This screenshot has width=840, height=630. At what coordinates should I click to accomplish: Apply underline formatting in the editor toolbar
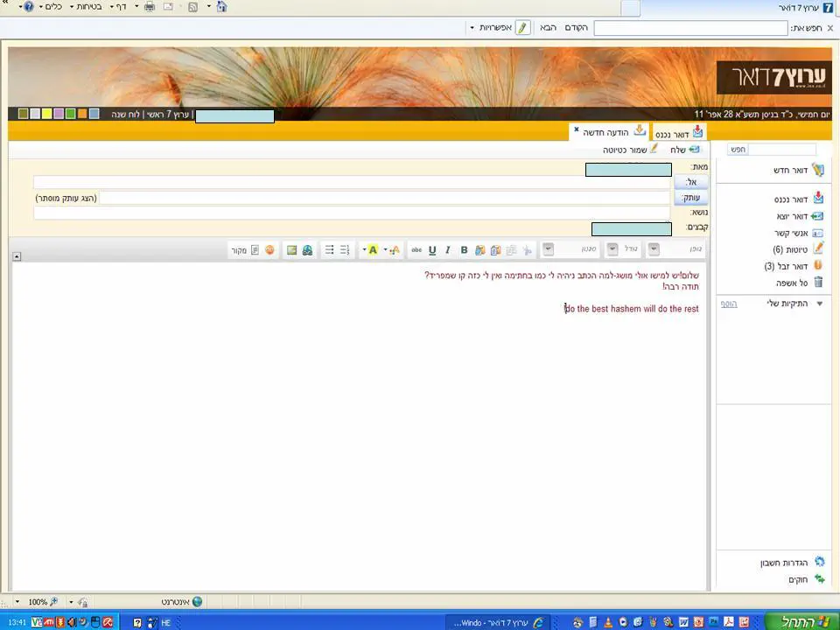(432, 250)
